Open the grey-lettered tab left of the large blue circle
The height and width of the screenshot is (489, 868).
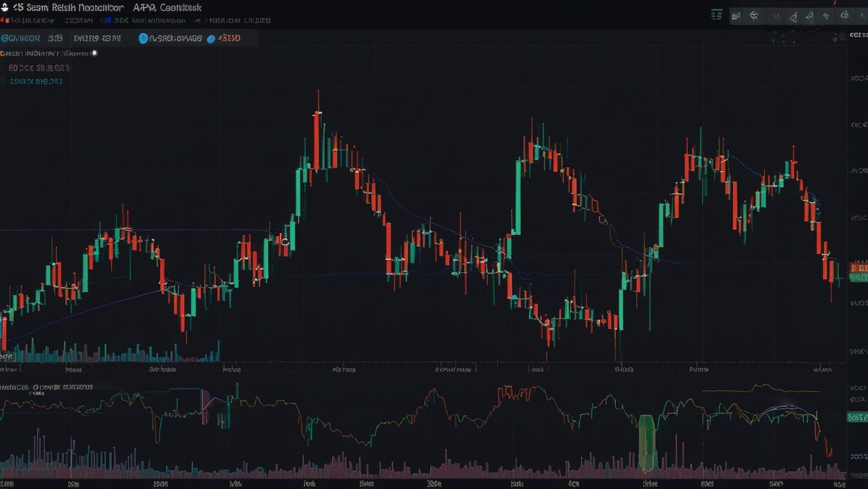97,38
